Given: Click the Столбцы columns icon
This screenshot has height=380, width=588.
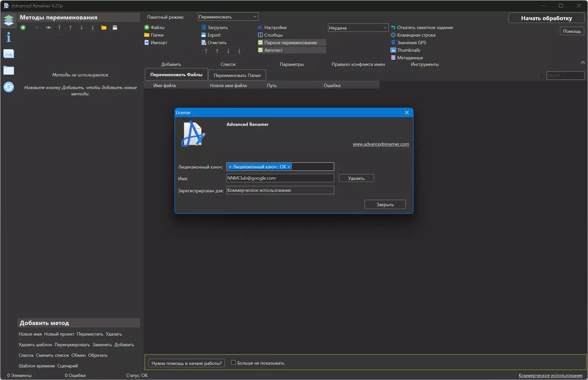Looking at the screenshot, I should [260, 35].
